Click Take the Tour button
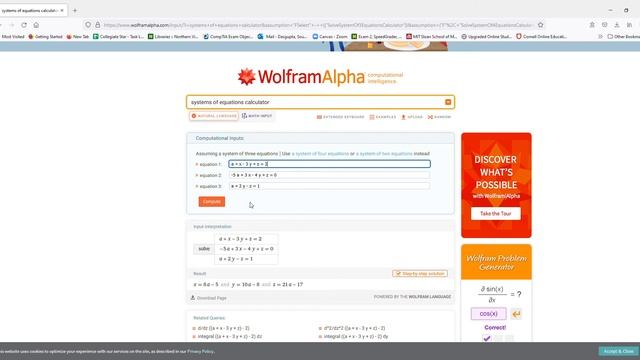This screenshot has width=640, height=360. pos(496,213)
